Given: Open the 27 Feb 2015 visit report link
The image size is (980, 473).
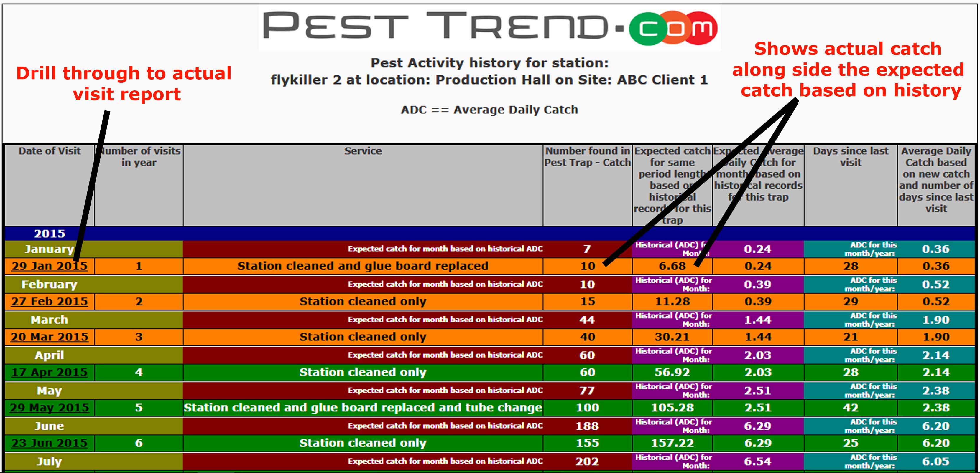Looking at the screenshot, I should pyautogui.click(x=50, y=301).
